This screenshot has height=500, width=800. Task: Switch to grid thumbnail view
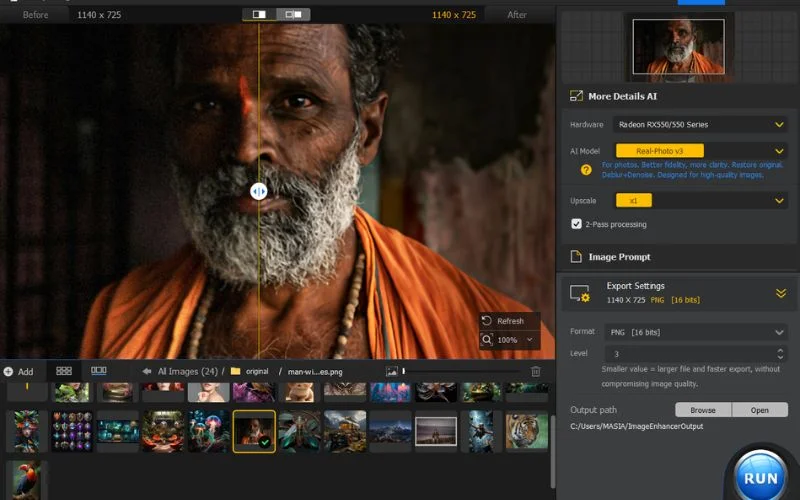tap(64, 371)
